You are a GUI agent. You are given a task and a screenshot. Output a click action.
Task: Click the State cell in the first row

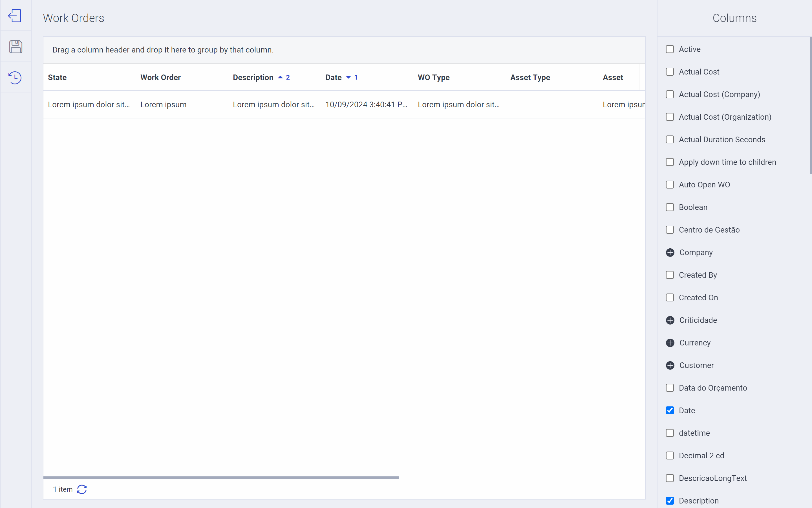(89, 104)
